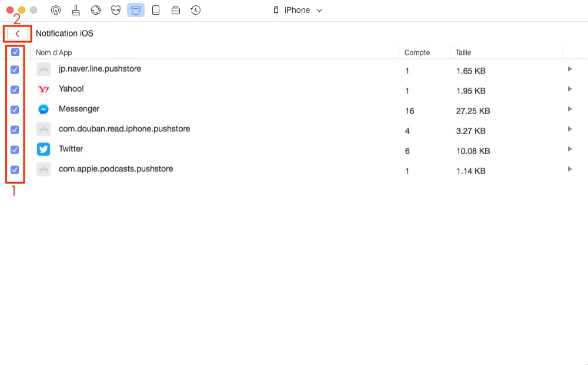This screenshot has width=588, height=365.
Task: Click the com.douban.read.iphone.pushstore app icon
Action: tap(44, 129)
